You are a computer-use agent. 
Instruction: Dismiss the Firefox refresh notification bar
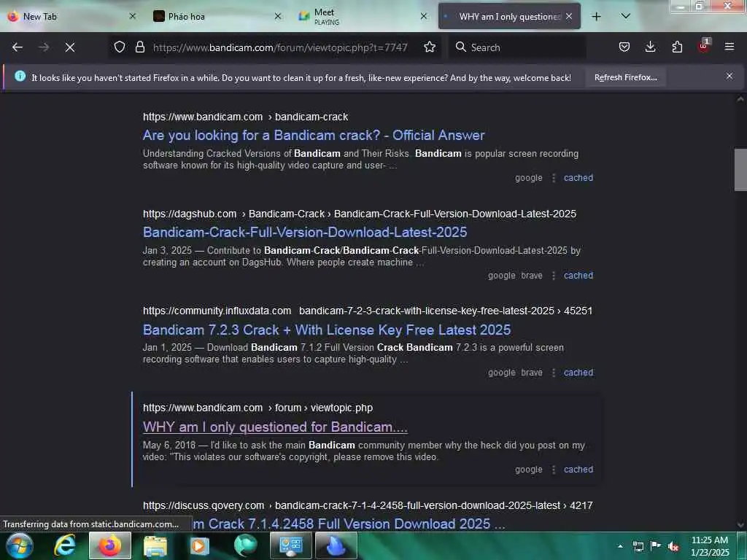729,76
